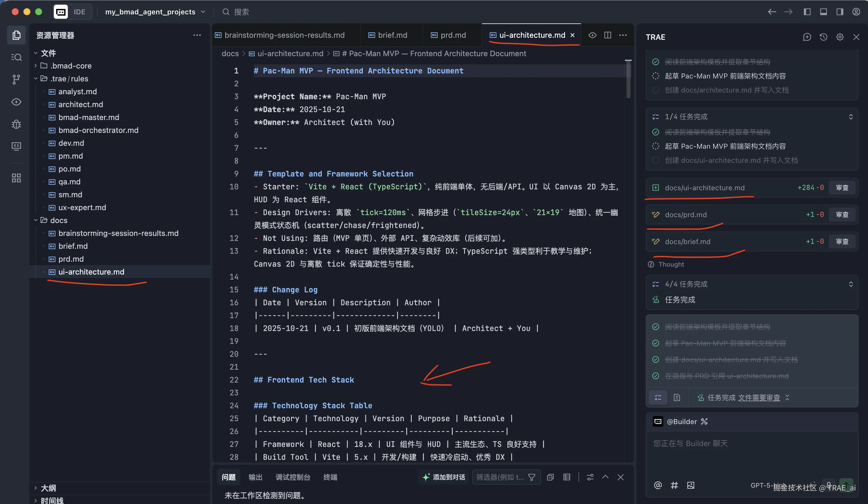The image size is (868, 504).
Task: Open my_bmad_agent_projects project dropdown
Action: [155, 12]
